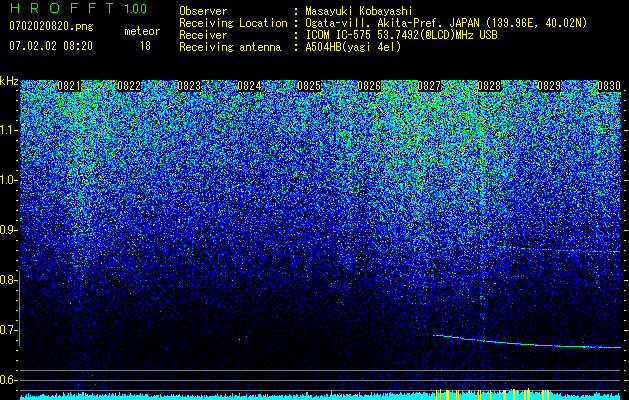The image size is (629, 400).
Task: Click the 1.0 frequency axis label
Action: 8,180
